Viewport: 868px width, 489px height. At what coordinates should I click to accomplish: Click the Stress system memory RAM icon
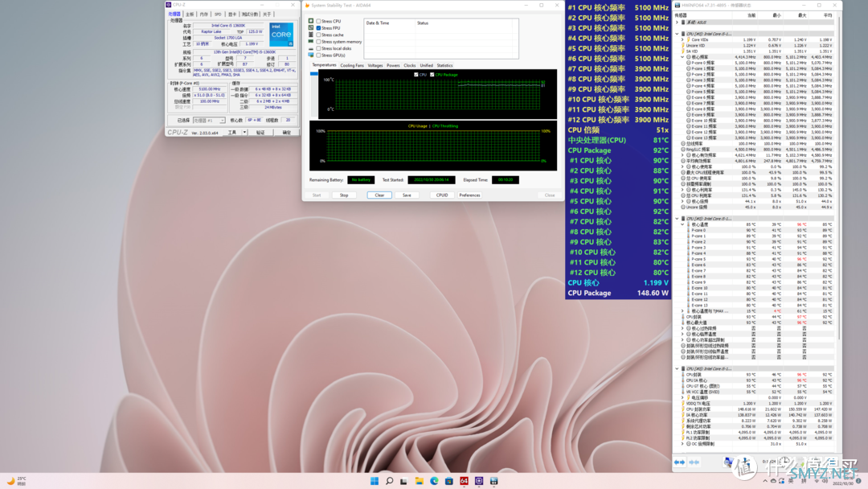point(311,42)
